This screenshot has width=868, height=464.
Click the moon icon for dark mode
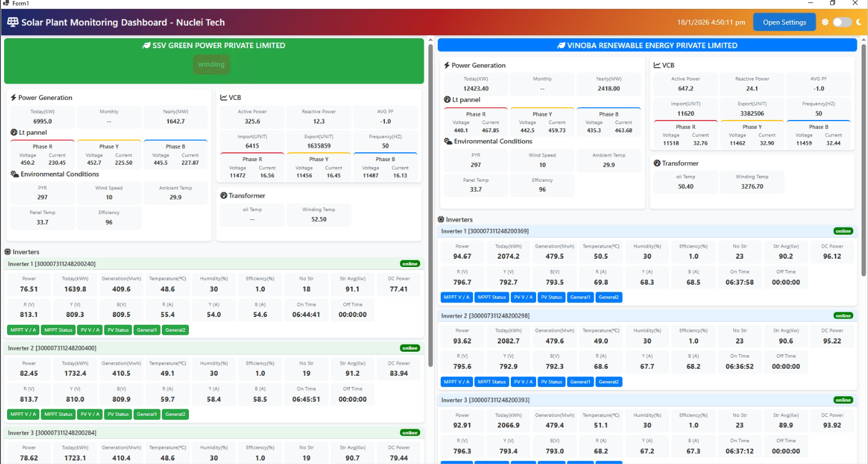pyautogui.click(x=859, y=22)
